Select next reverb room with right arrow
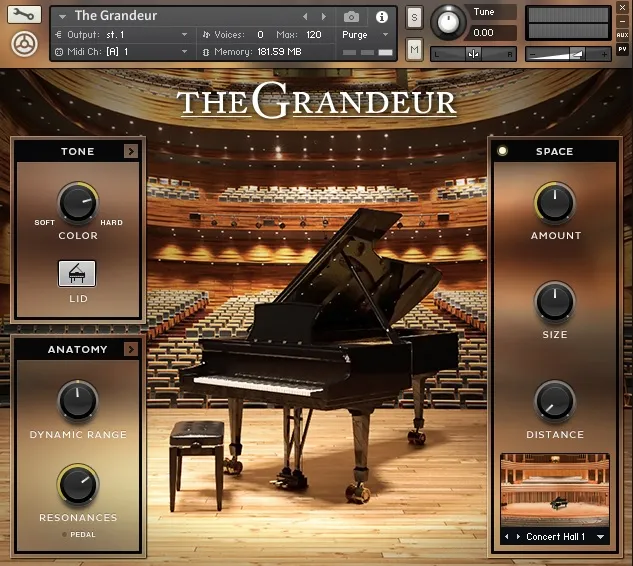The width and height of the screenshot is (633, 566). point(518,537)
